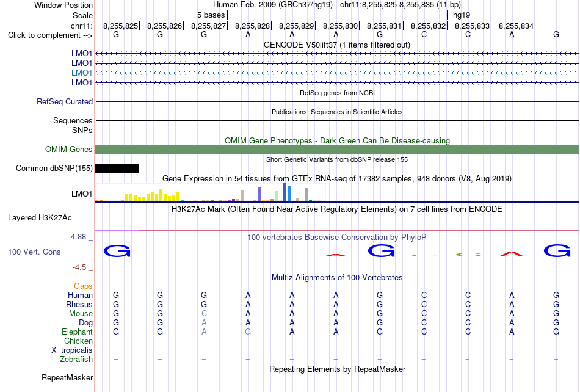
Task: Open the RefSeq Curated track label
Action: click(65, 101)
